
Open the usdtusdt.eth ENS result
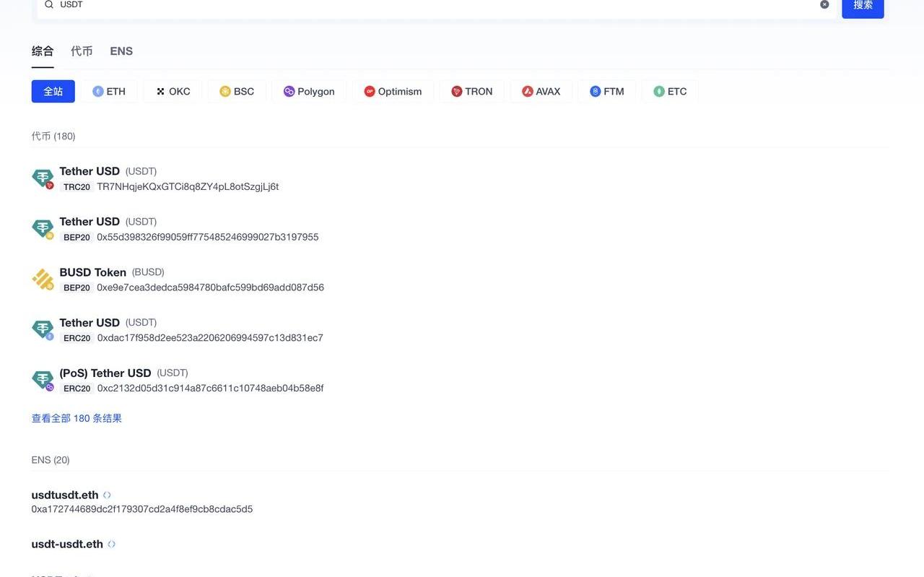(65, 495)
